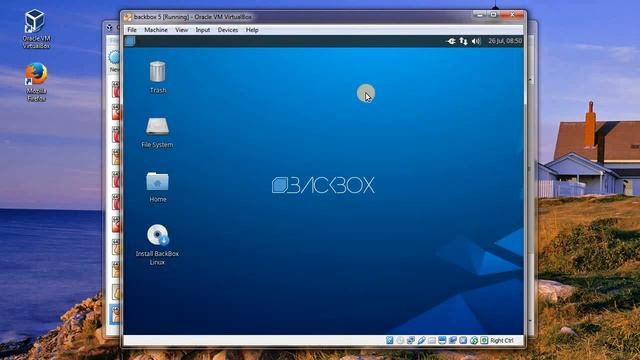Open Oracle VM VirtualBox Windows desktop shortcut
640x360 pixels.
point(36,29)
